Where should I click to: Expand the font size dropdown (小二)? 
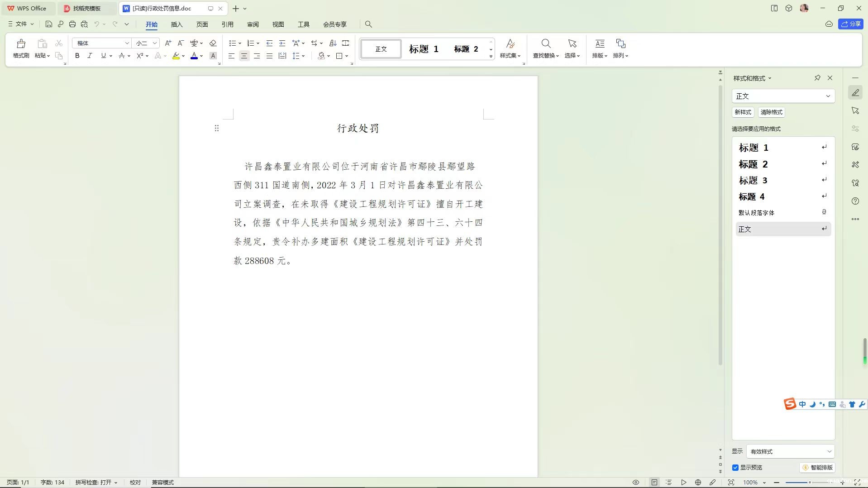point(154,43)
